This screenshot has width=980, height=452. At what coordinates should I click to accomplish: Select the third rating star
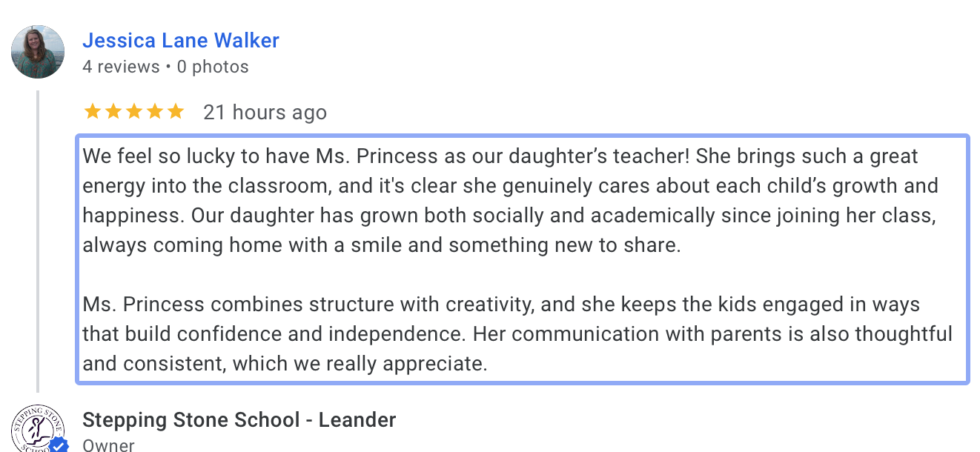coord(134,112)
